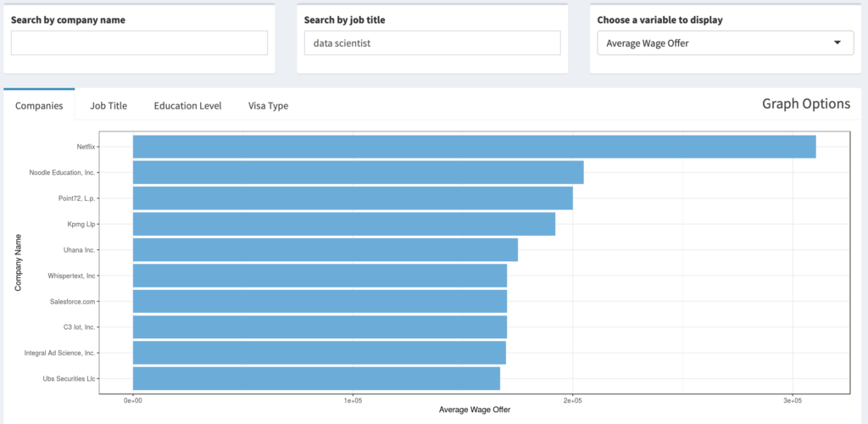This screenshot has height=424, width=868.
Task: Click the 'Average Wage Offer' x-axis title
Action: tap(475, 410)
